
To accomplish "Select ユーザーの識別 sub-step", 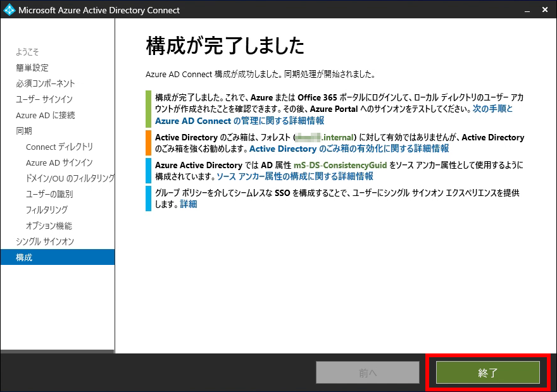I will [x=49, y=194].
